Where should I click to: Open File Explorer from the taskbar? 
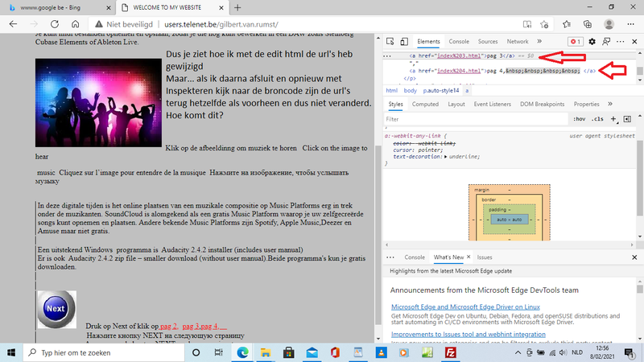click(266, 352)
